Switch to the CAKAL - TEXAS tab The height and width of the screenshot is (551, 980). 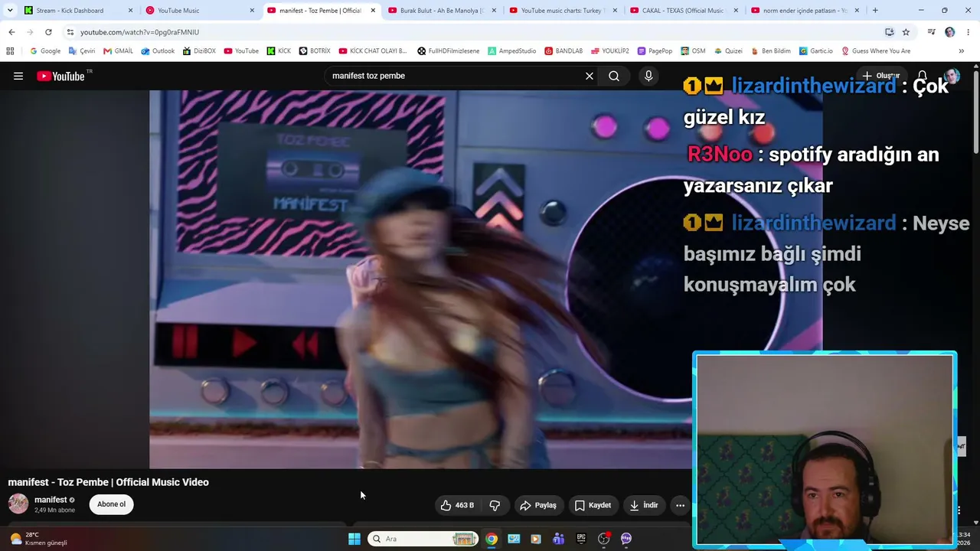(x=684, y=11)
